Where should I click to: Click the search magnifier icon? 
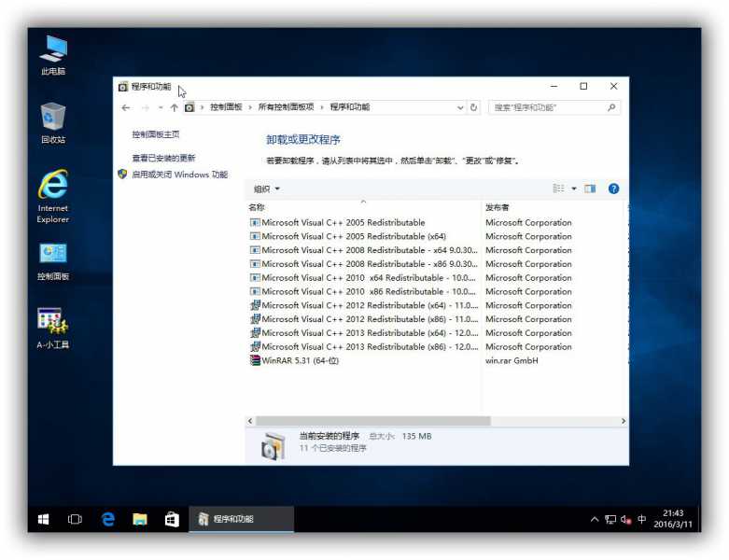coord(611,108)
